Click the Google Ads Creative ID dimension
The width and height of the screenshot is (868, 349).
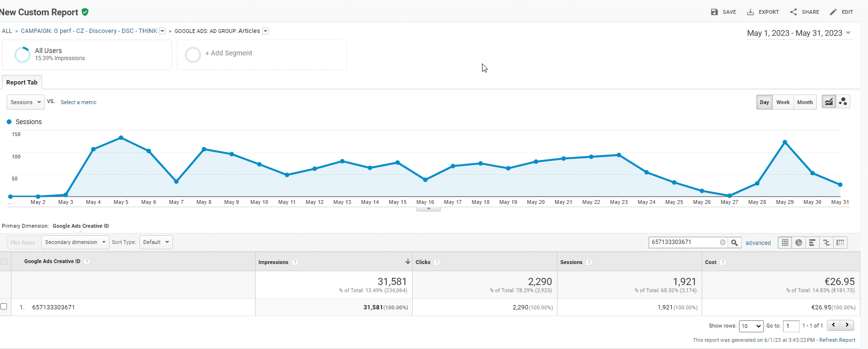click(x=81, y=226)
